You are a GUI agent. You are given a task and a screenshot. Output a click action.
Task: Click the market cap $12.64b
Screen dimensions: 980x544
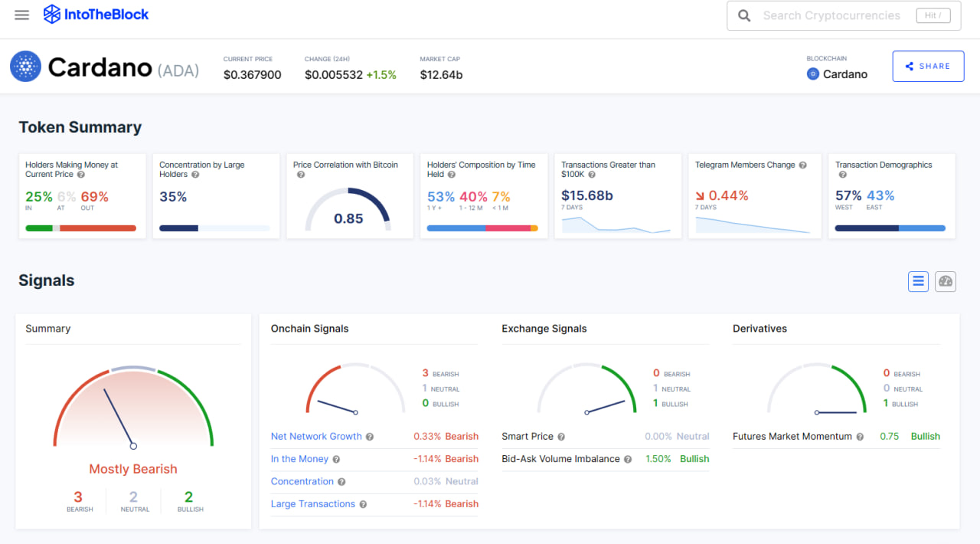[441, 75]
